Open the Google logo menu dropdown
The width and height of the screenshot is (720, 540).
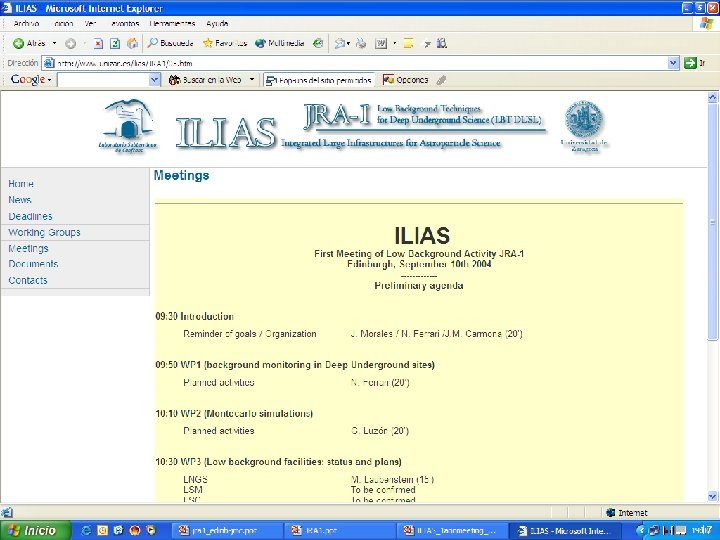pyautogui.click(x=49, y=80)
